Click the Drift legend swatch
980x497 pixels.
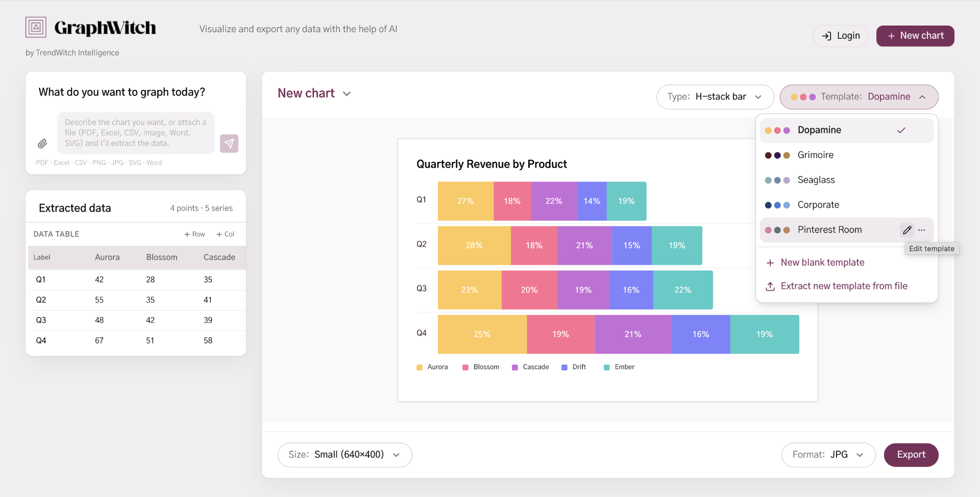pos(565,367)
